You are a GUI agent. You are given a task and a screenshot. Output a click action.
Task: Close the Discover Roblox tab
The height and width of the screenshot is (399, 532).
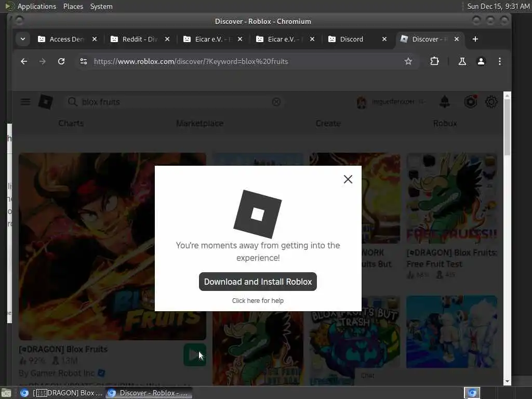[457, 39]
